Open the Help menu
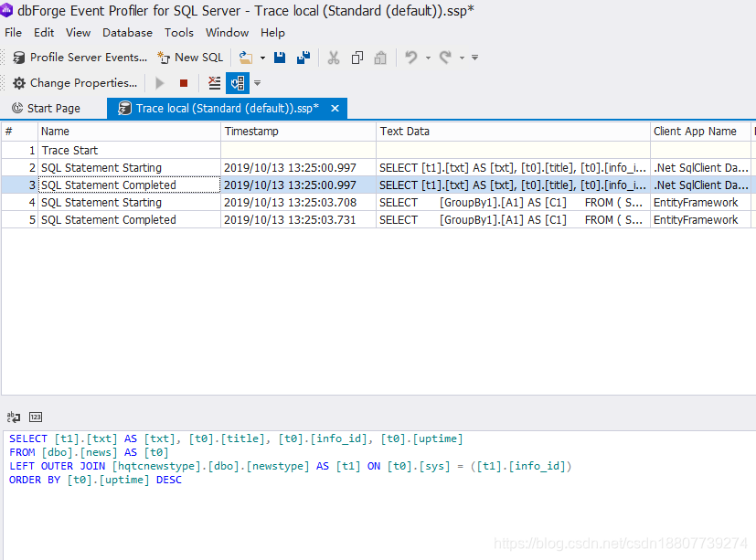 point(273,33)
